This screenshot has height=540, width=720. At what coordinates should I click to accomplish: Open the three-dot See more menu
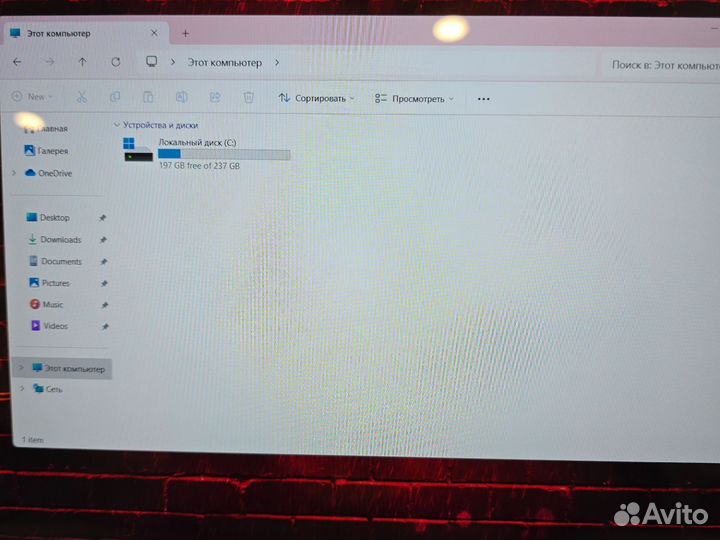tap(484, 99)
